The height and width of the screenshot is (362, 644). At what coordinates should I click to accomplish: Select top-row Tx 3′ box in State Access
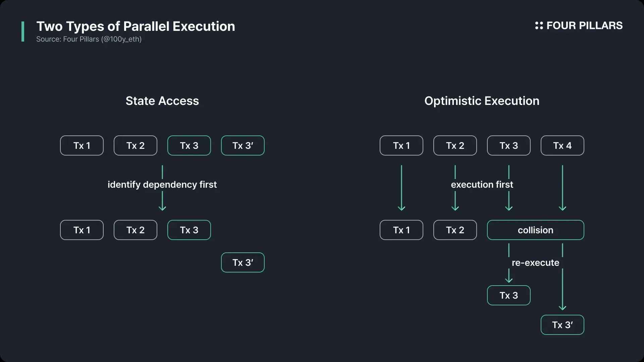tap(243, 145)
